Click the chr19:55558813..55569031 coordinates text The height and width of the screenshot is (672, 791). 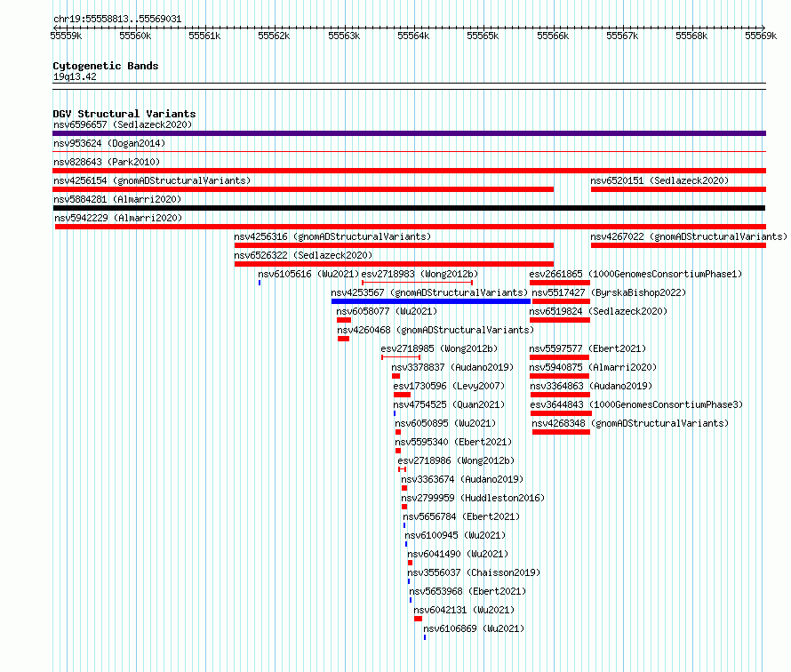point(117,19)
